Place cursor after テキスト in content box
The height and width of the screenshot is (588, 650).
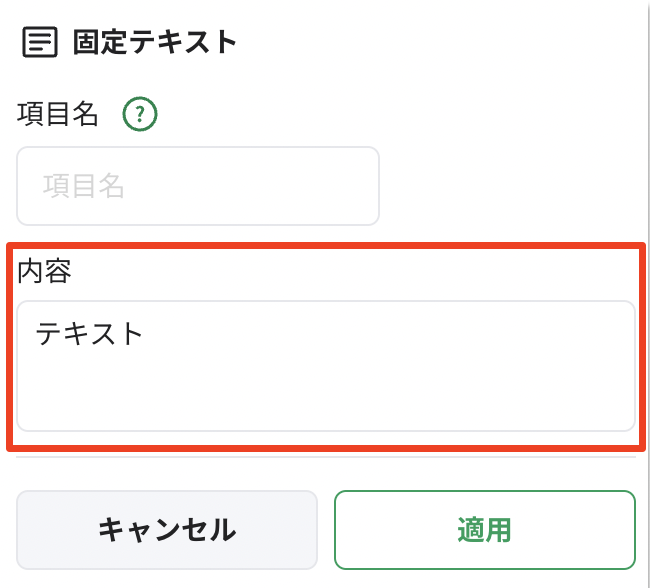point(150,333)
